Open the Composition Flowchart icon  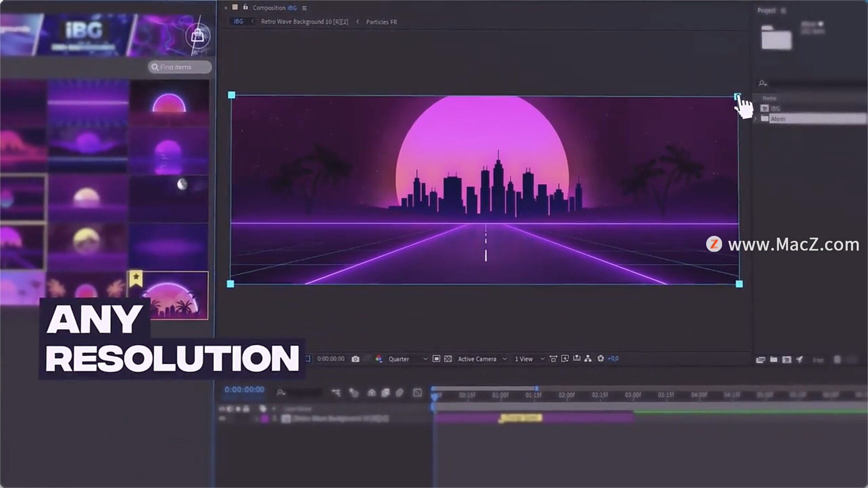pyautogui.click(x=588, y=358)
